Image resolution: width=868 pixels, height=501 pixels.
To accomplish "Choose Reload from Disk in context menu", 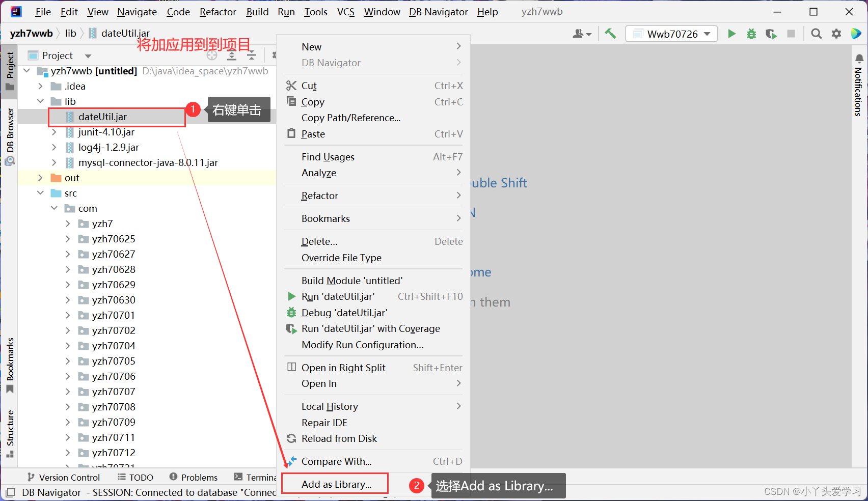I will click(339, 438).
